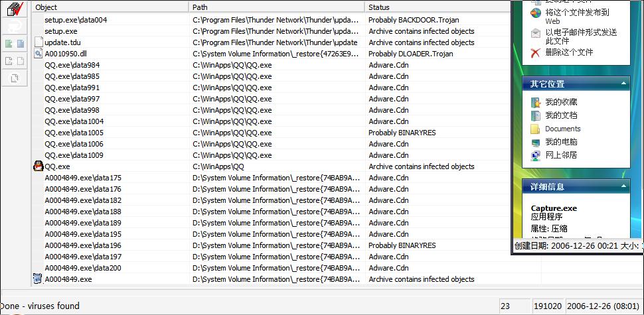Select QQ.exe\data991 entry
Viewport: 644px width, 315px height.
pyautogui.click(x=72, y=88)
